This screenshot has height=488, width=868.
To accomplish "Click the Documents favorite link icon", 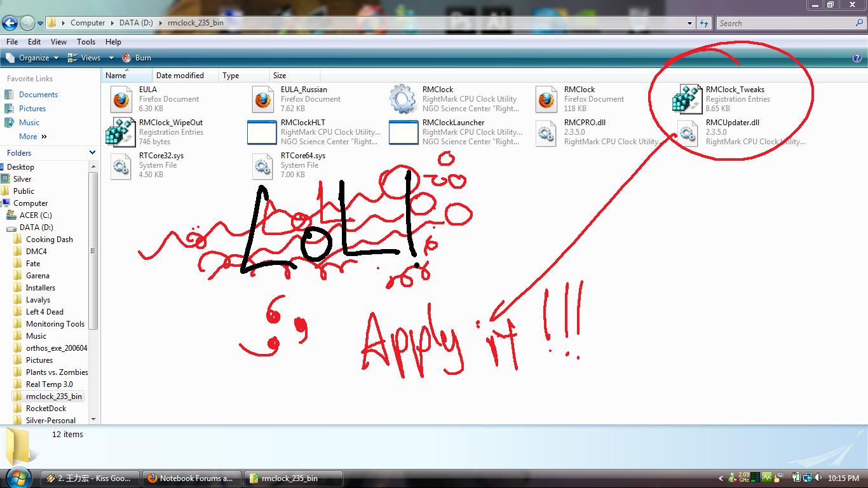I will coord(9,95).
